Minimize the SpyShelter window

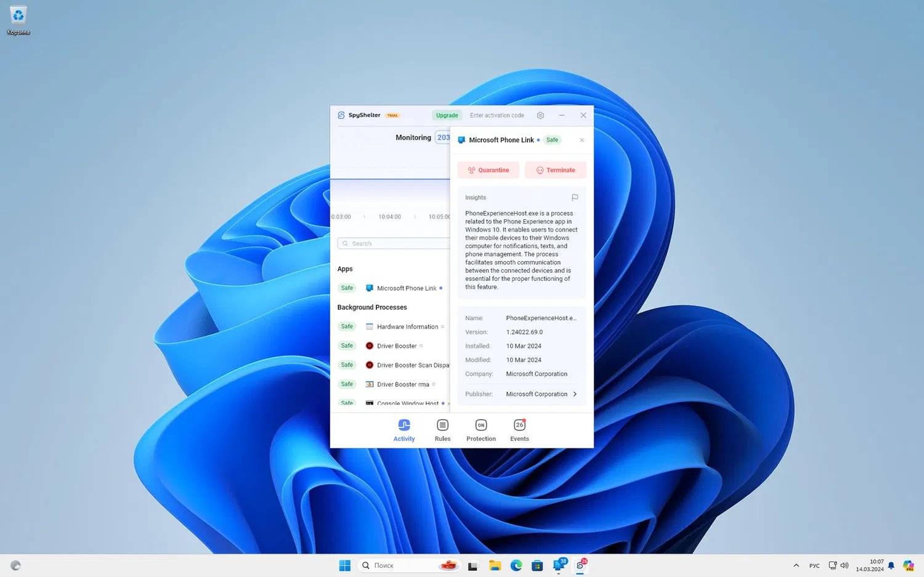coord(562,115)
